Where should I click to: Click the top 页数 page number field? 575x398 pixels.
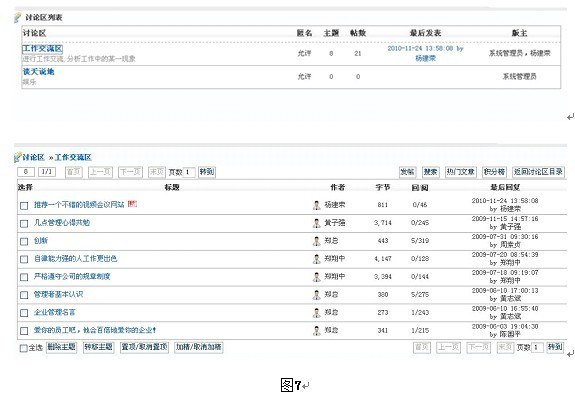point(189,172)
